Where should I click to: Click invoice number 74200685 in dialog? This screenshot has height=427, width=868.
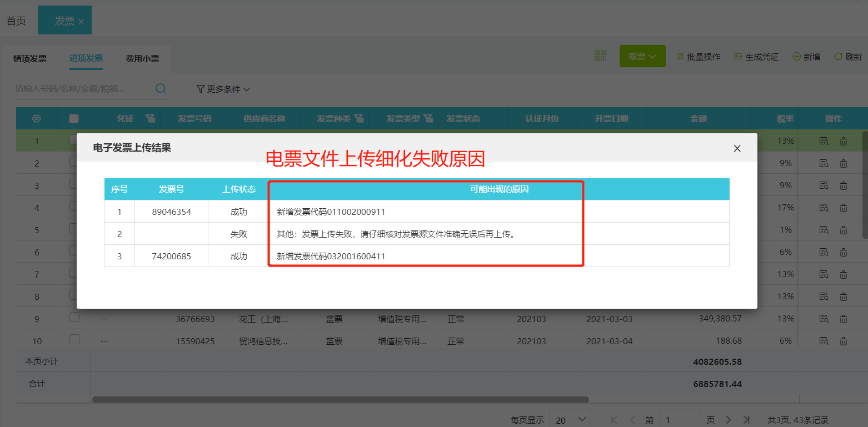(171, 257)
